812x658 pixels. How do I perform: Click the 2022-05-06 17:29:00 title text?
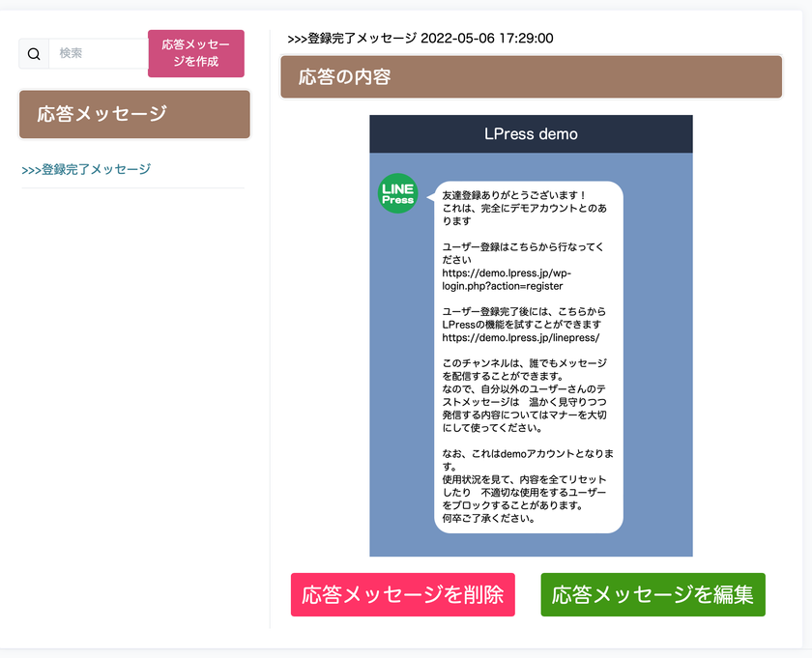coord(487,39)
